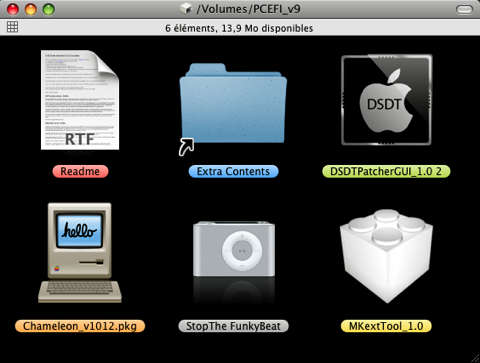
Task: Launch the DSDT Apple app icon
Action: (386, 100)
